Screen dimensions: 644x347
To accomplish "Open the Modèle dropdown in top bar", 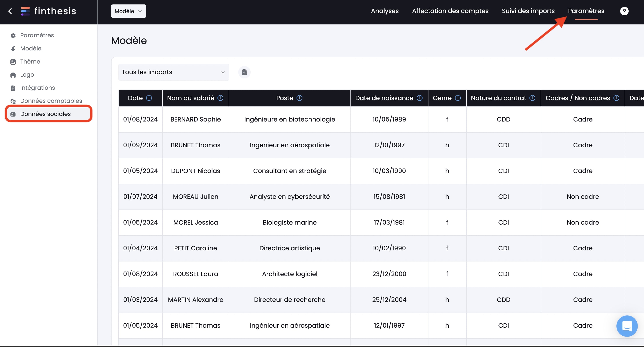I will (x=128, y=11).
